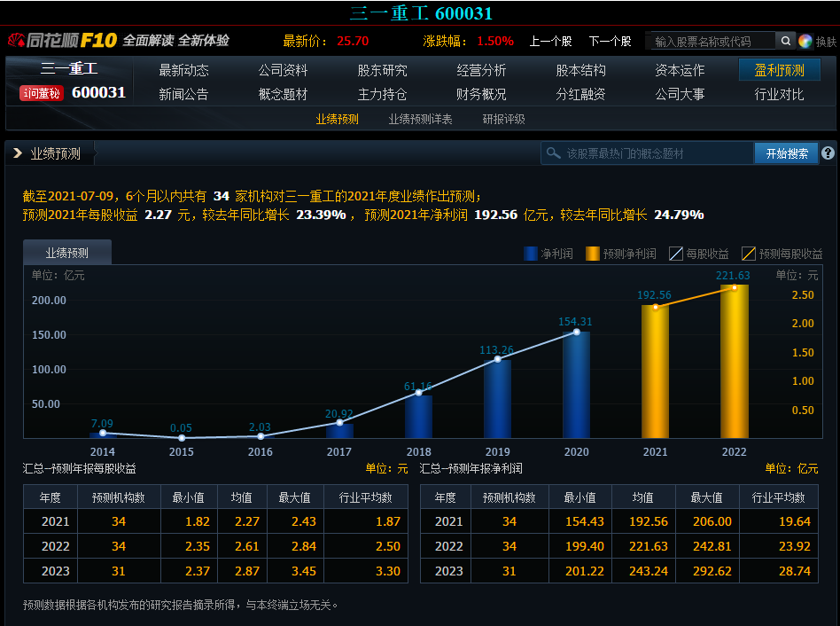The height and width of the screenshot is (626, 840).
Task: Open 行业对比 menu item
Action: 780,94
